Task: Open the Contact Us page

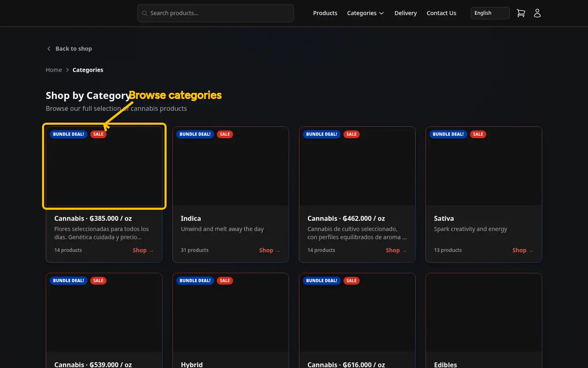Action: pyautogui.click(x=441, y=13)
